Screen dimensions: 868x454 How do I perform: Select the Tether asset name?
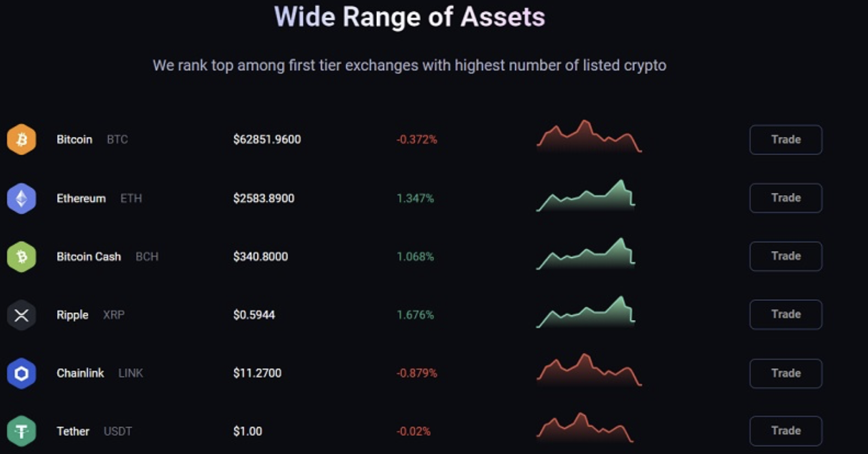[73, 431]
